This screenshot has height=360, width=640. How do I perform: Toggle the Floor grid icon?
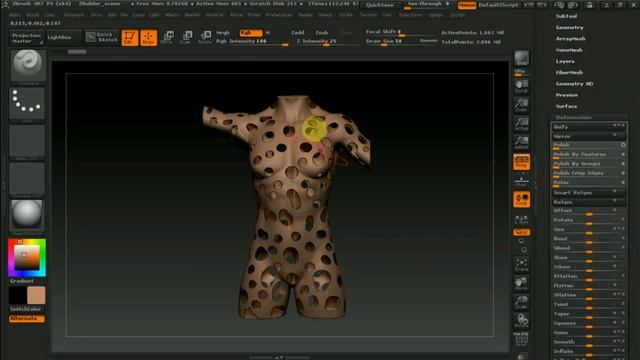point(521,181)
